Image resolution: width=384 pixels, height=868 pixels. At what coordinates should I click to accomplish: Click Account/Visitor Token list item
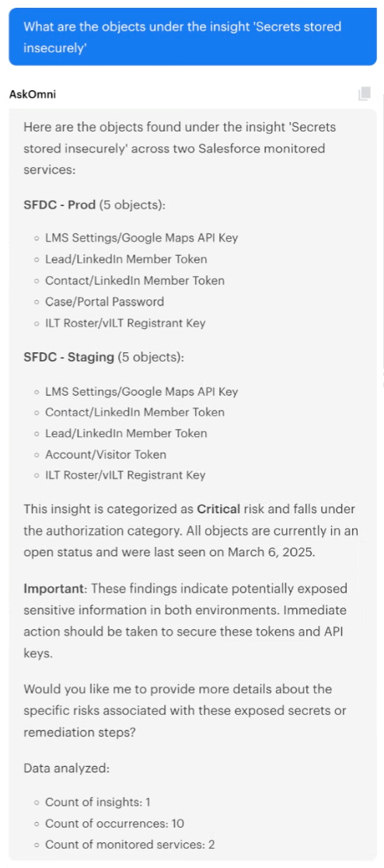106,454
